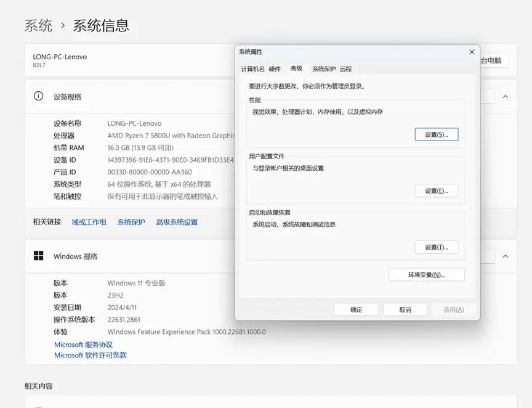The image size is (532, 408).
Task: Select the header text LONG-PC-Lenovo
Action: point(60,57)
